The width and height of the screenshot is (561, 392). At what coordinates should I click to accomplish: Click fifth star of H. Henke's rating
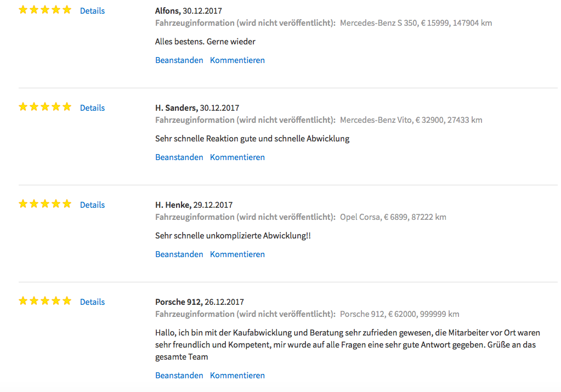tap(67, 203)
